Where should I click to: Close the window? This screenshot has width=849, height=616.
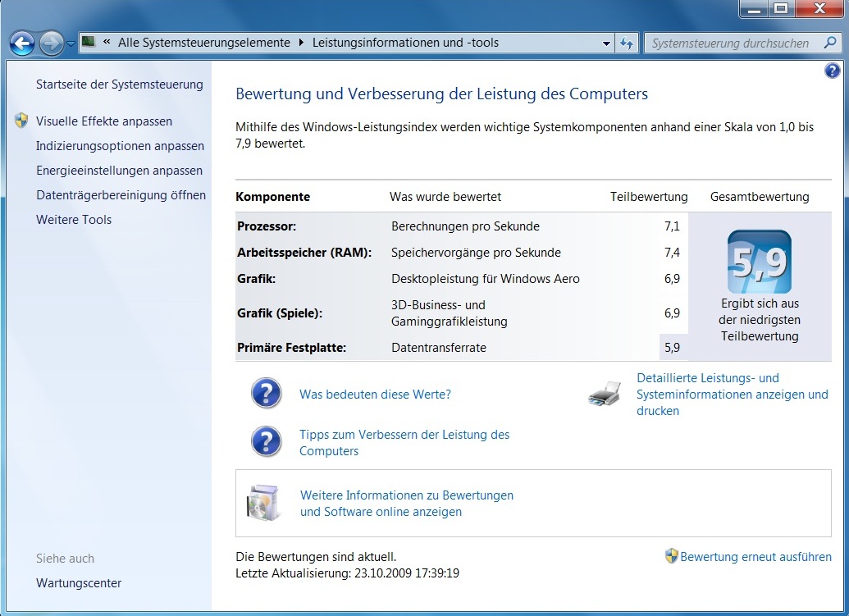coord(819,8)
